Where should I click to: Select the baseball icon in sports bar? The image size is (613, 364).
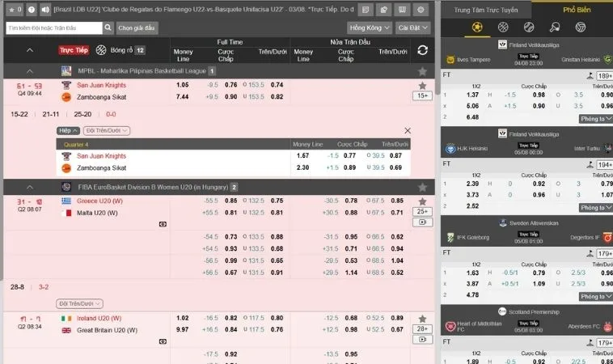tap(529, 27)
